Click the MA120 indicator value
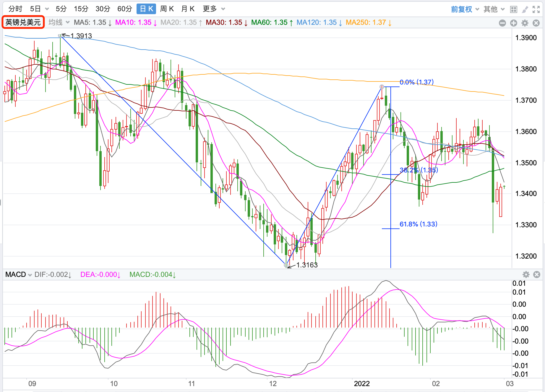The width and height of the screenshot is (545, 392). point(319,22)
